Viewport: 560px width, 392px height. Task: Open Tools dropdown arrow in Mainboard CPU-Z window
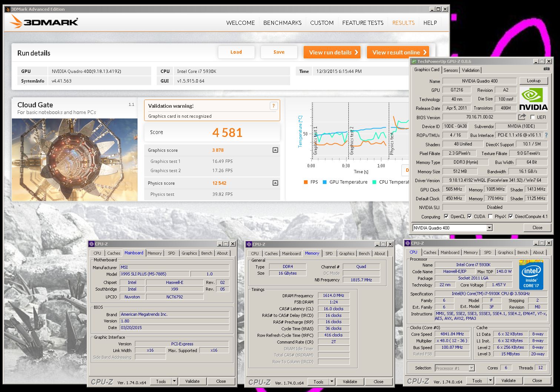pos(174,381)
